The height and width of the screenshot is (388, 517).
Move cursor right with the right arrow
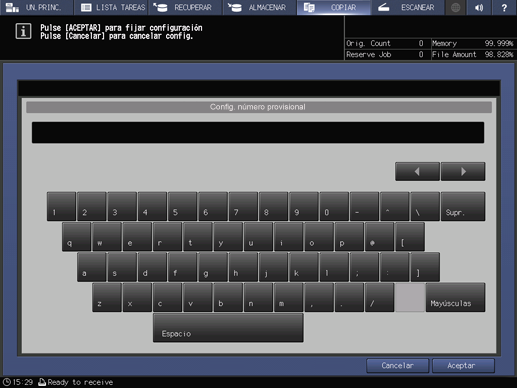pos(463,171)
